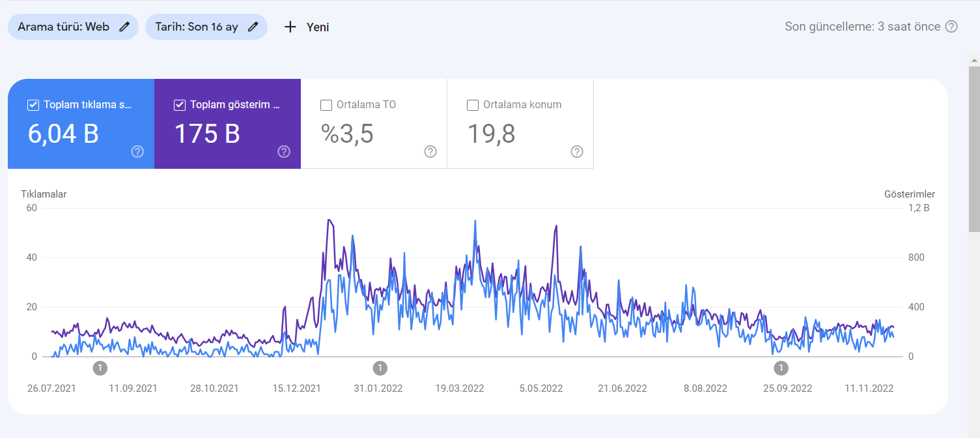The width and height of the screenshot is (980, 438).
Task: Click the plus icon beside Yeni
Action: point(290,27)
